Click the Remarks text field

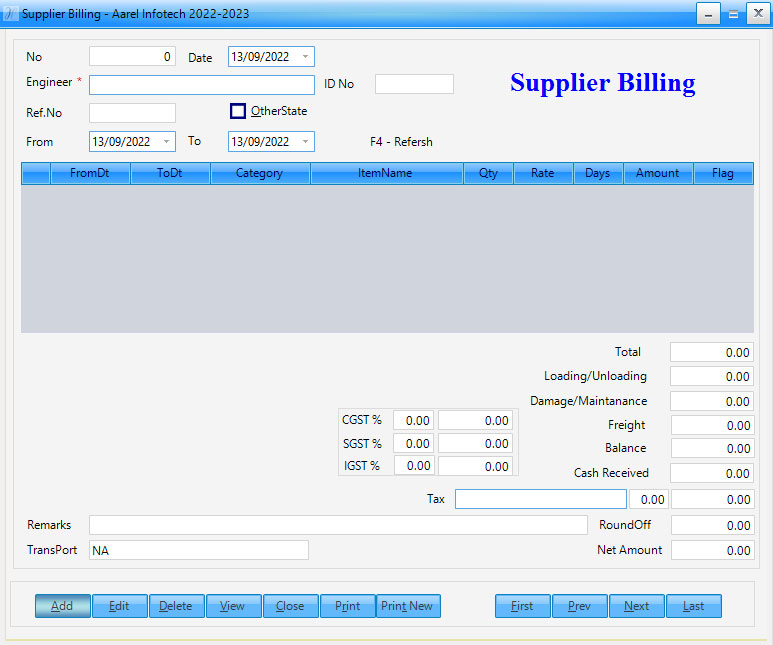coord(338,525)
